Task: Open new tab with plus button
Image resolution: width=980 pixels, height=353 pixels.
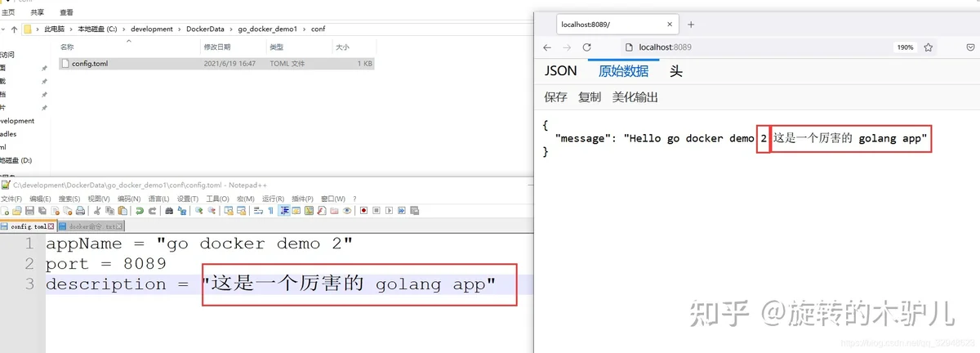Action: 691,25
